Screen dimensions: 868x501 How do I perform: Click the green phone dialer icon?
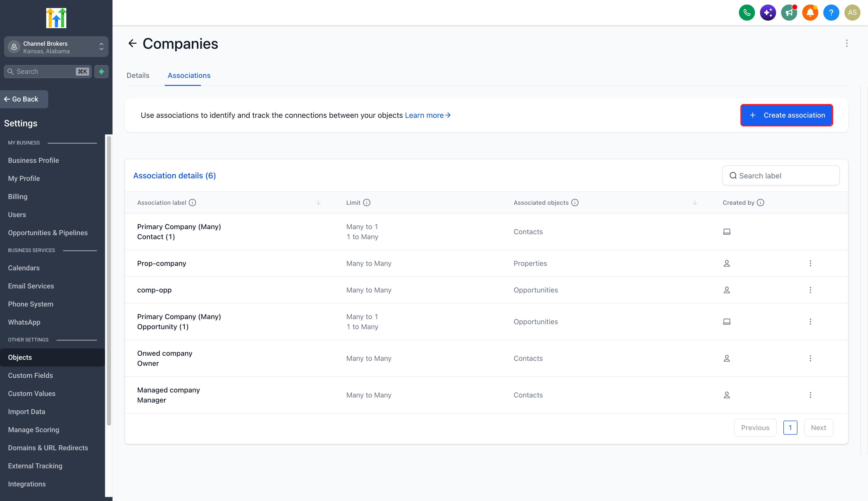[x=747, y=13]
